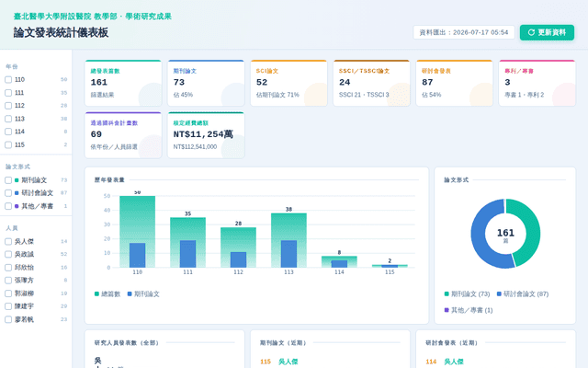Image resolution: width=588 pixels, height=368 pixels.
Task: Open the 通過國科會計畫數 69 card
Action: click(x=123, y=135)
